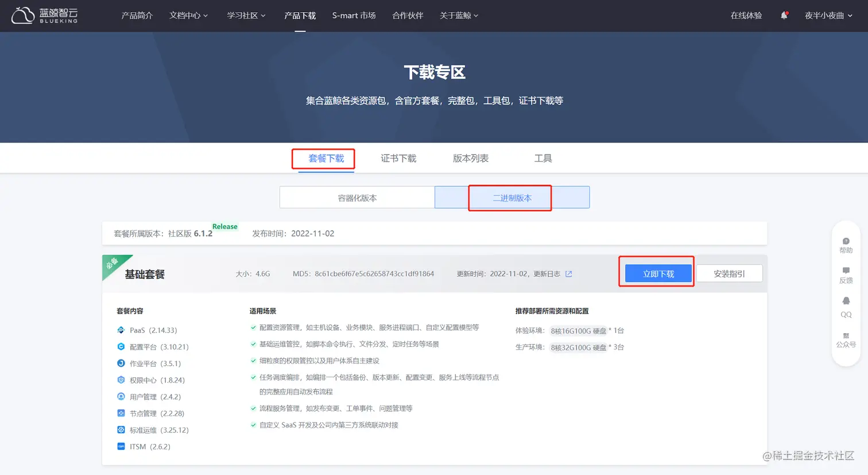Click the 节点管理 (2.2.28) icon

(121, 414)
